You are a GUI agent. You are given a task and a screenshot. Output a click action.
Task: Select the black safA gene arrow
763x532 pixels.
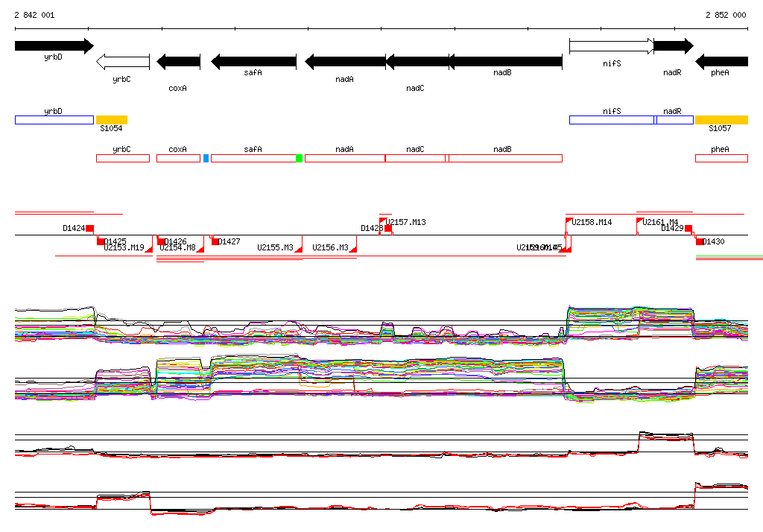(x=253, y=61)
